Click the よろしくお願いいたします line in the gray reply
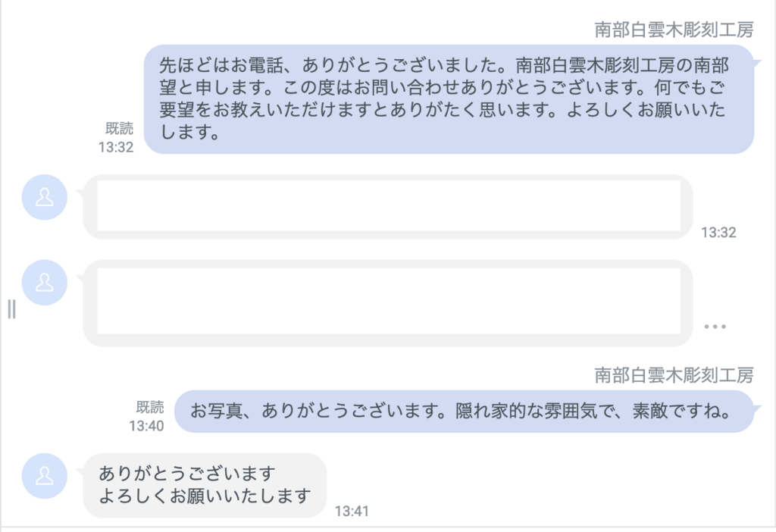 coord(205,496)
